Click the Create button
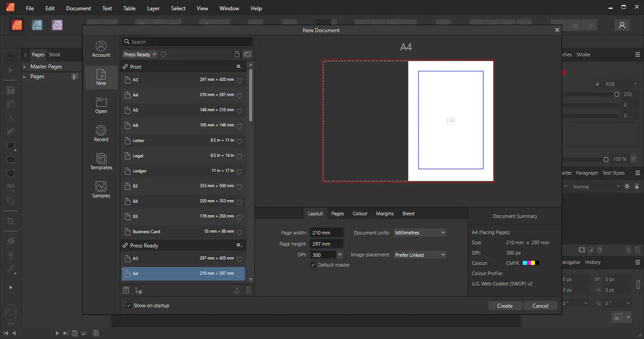This screenshot has height=339, width=644. 504,306
